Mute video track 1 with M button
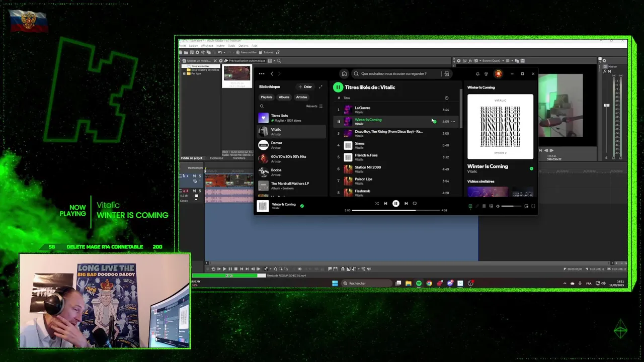The height and width of the screenshot is (362, 644). pos(194,176)
